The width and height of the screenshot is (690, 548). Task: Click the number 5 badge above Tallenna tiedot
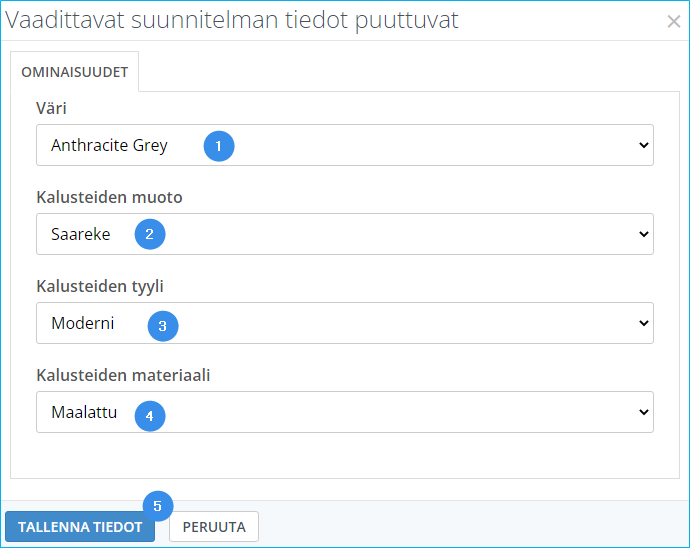[x=157, y=506]
